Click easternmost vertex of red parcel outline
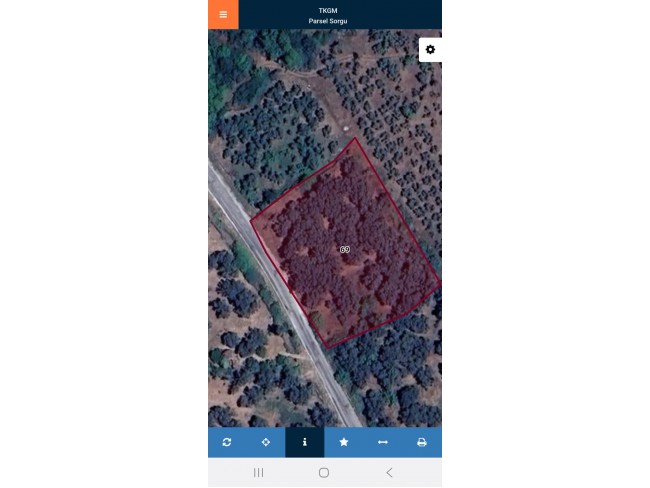This screenshot has width=650, height=488. coord(440,283)
